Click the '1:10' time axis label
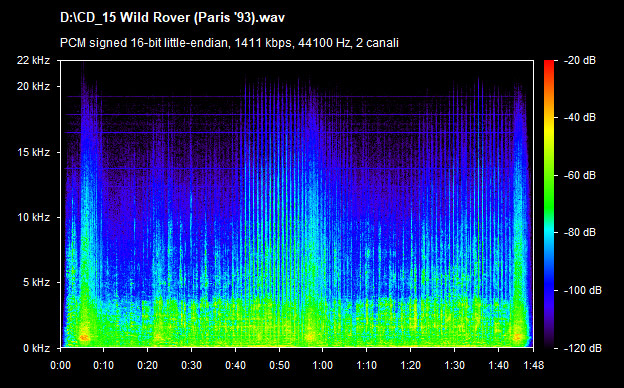The image size is (624, 388). [367, 365]
